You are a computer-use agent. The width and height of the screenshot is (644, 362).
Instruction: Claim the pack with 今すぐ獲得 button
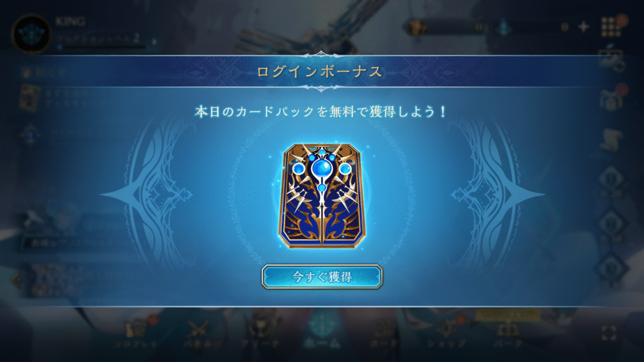click(x=322, y=277)
